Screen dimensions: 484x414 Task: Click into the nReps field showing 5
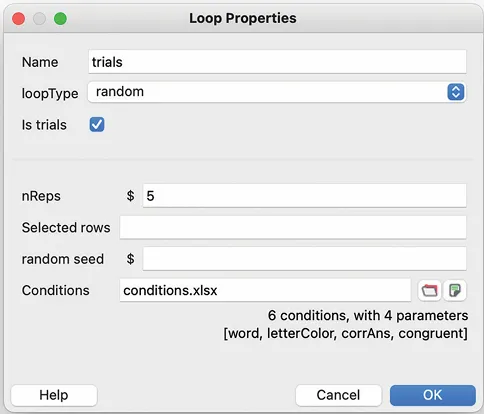[x=304, y=196]
